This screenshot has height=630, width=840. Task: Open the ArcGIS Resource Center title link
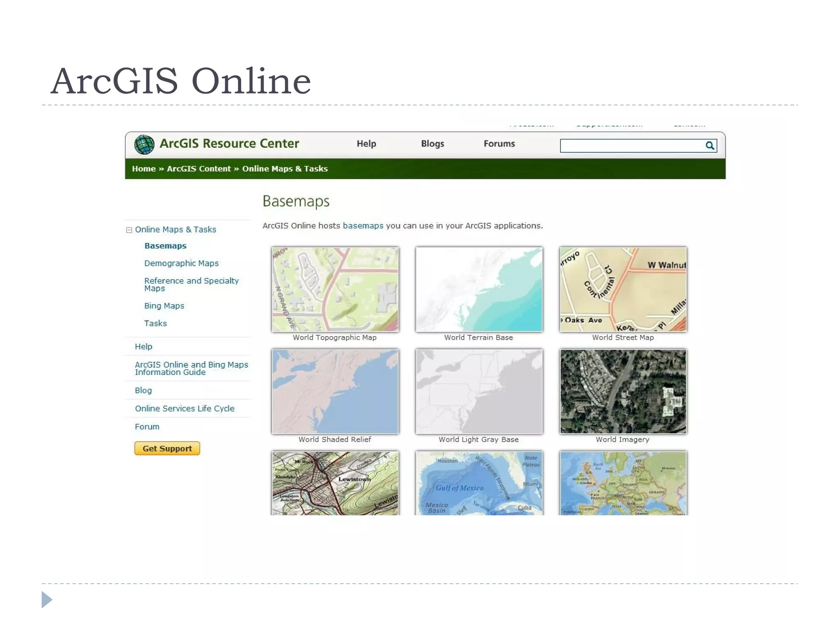coord(229,144)
